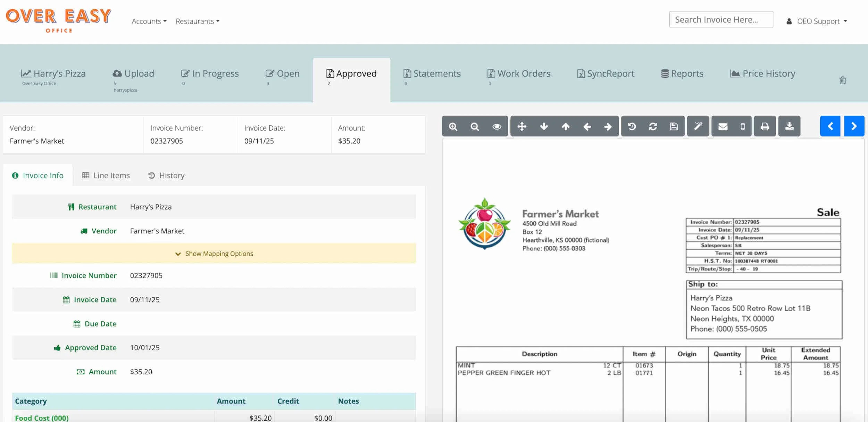Print the invoice document
Image resolution: width=868 pixels, height=422 pixels.
(765, 126)
